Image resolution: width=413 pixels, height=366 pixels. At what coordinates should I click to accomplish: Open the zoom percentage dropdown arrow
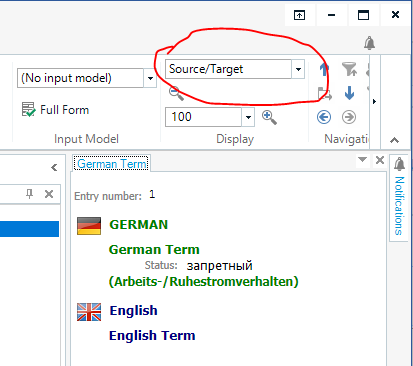(248, 117)
